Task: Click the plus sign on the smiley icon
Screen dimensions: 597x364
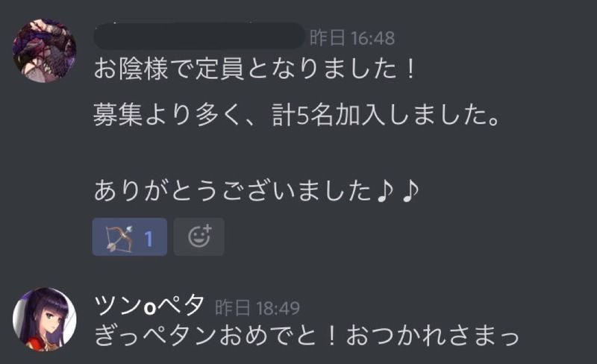Action: point(207,229)
